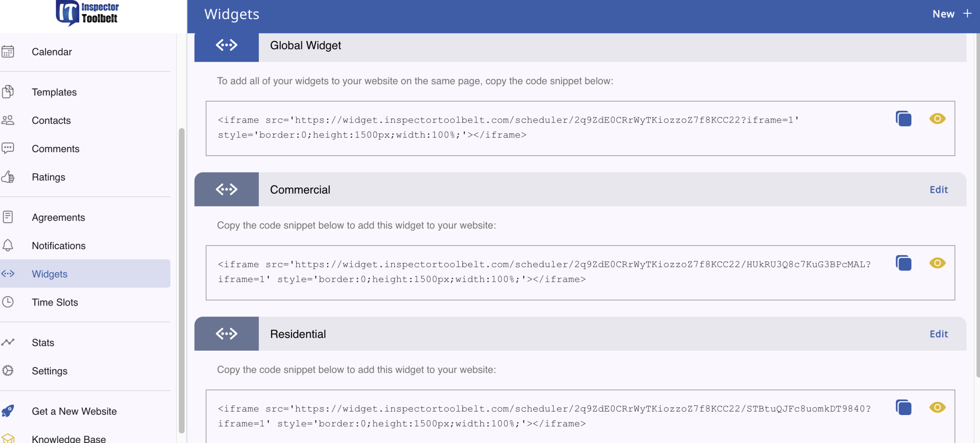Preview the Residential widget via eye icon
980x443 pixels.
pyautogui.click(x=937, y=407)
